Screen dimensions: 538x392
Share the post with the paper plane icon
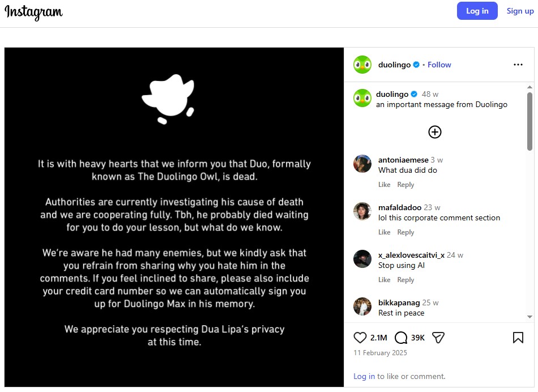pyautogui.click(x=438, y=338)
